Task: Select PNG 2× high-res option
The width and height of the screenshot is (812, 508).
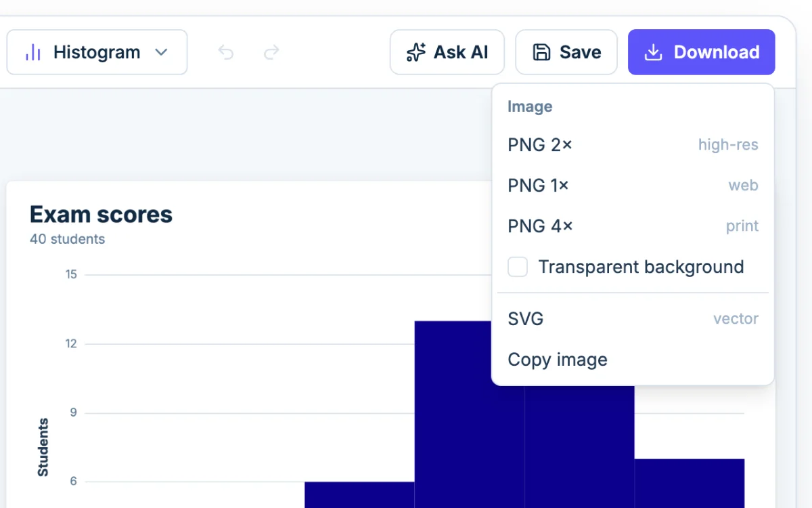Action: click(x=633, y=145)
